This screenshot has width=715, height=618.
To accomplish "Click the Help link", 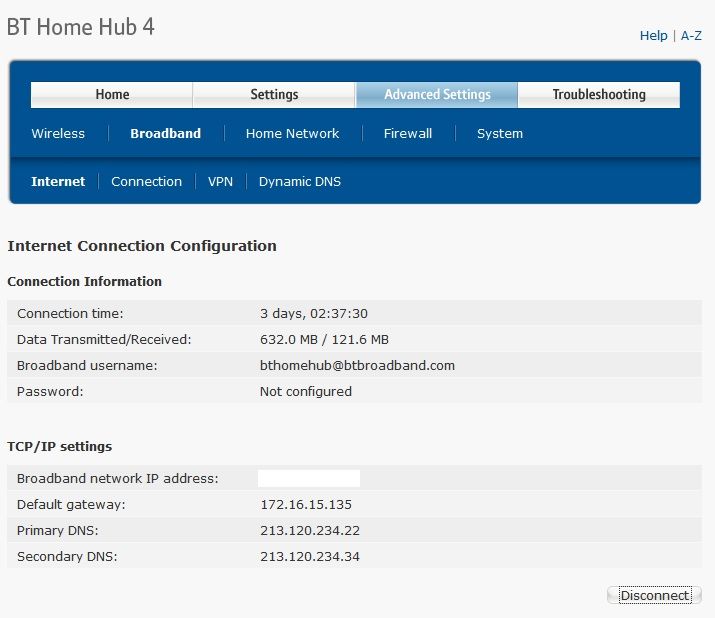I will pos(653,36).
